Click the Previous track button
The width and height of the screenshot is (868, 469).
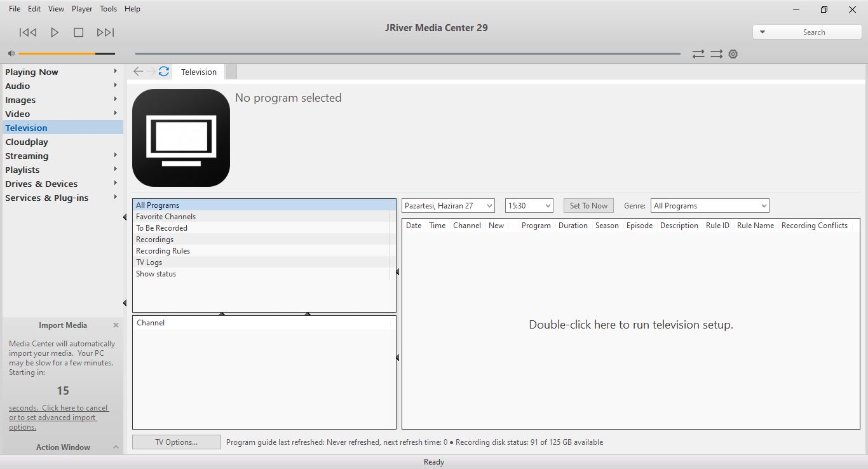(28, 32)
